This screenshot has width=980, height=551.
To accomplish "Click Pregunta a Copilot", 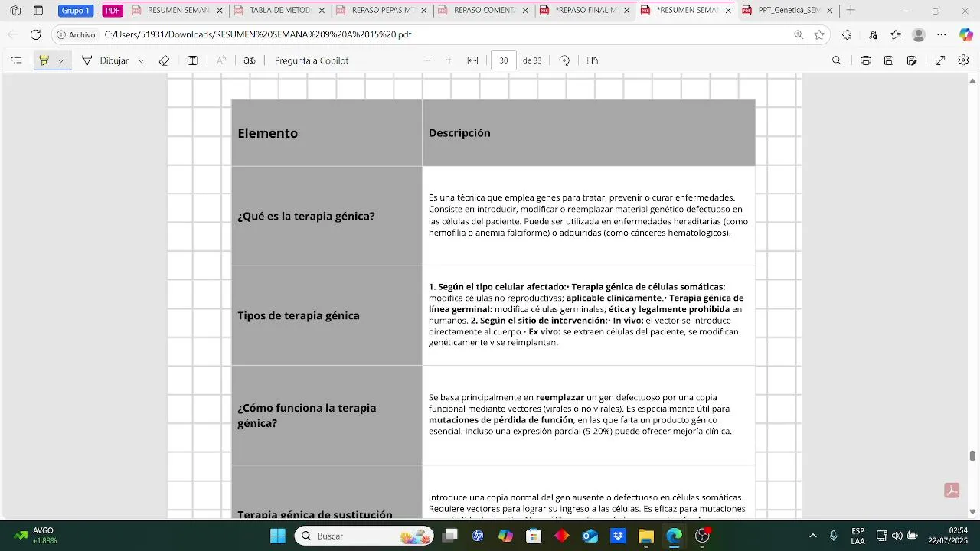I will (x=312, y=60).
